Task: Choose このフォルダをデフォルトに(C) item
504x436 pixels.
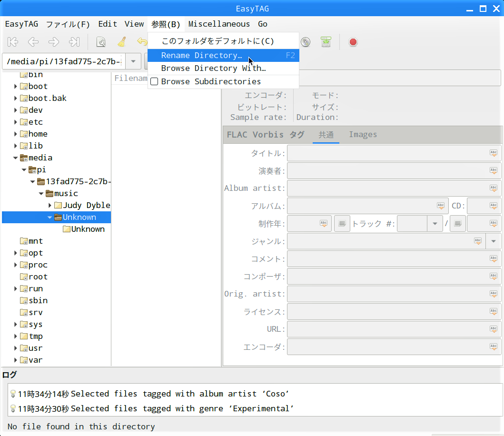Action: point(223,41)
